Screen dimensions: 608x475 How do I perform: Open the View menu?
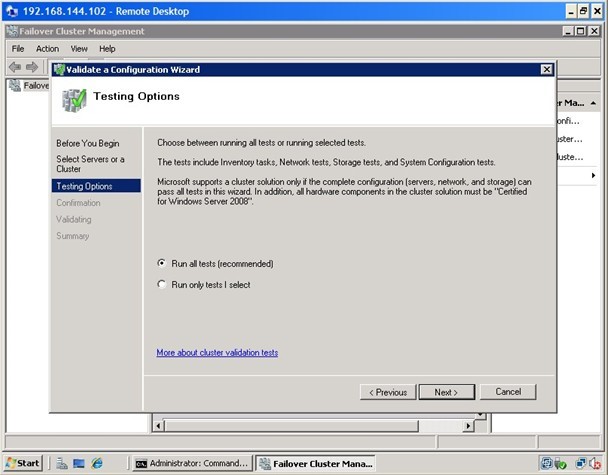[79, 48]
